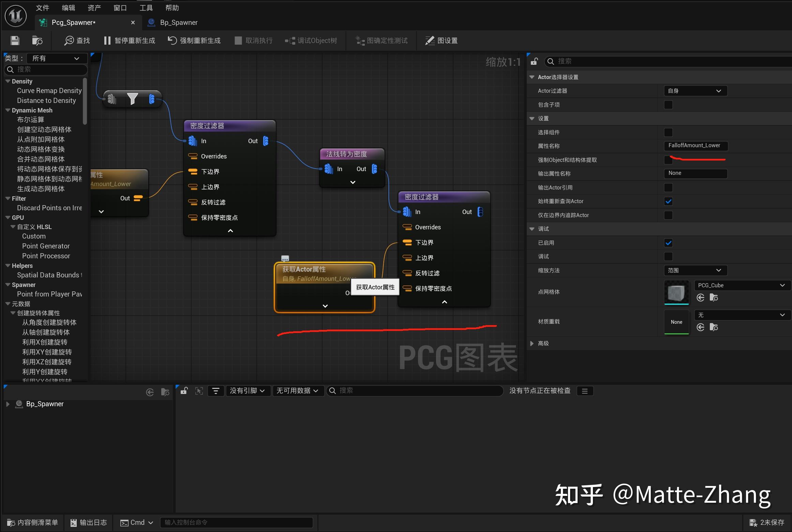Open the 缩放方法 dropdown showing 范围
This screenshot has height=532, width=792.
(695, 271)
